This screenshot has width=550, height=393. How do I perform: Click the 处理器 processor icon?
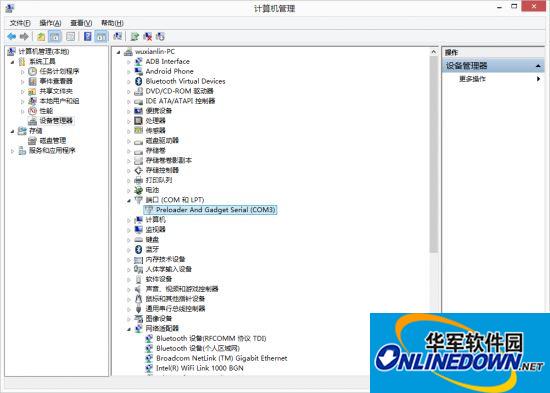(x=139, y=121)
